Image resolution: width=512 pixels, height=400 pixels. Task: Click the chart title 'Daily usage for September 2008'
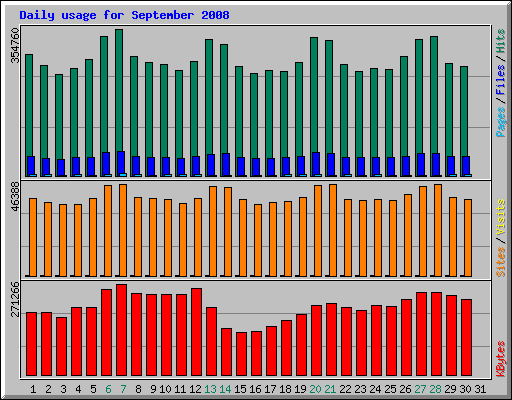point(124,15)
